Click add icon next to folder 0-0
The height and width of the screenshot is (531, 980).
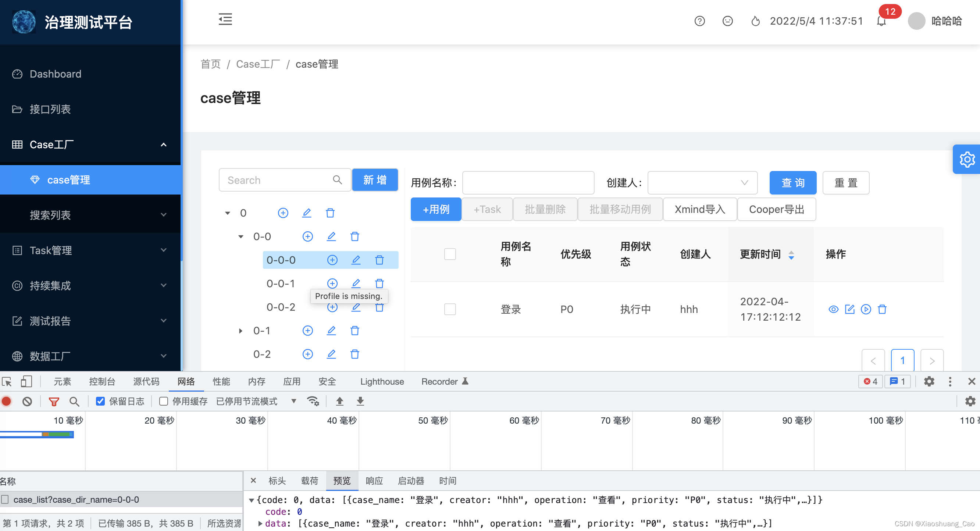(307, 236)
